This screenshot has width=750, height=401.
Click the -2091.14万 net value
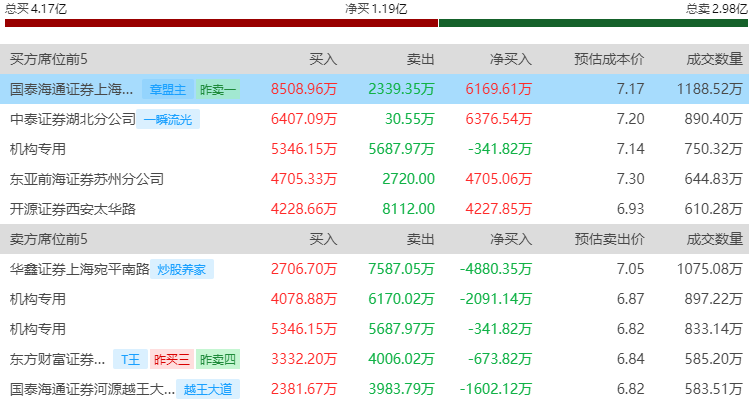point(496,300)
